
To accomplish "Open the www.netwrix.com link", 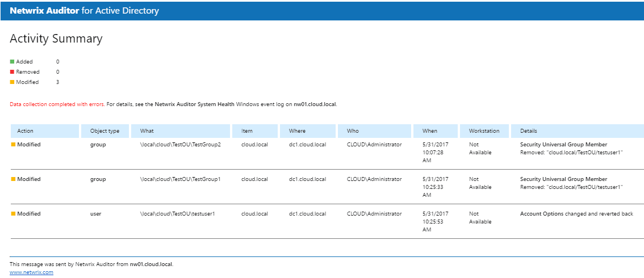I will coord(31,272).
